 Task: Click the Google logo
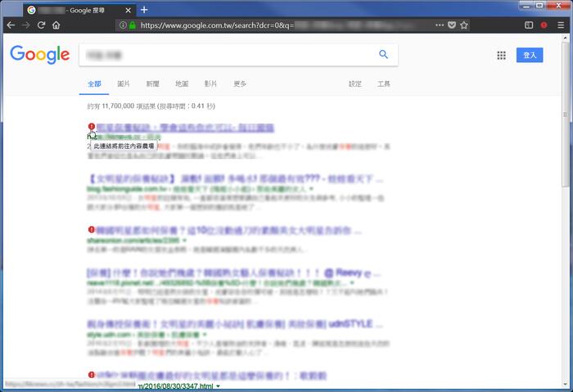(39, 55)
